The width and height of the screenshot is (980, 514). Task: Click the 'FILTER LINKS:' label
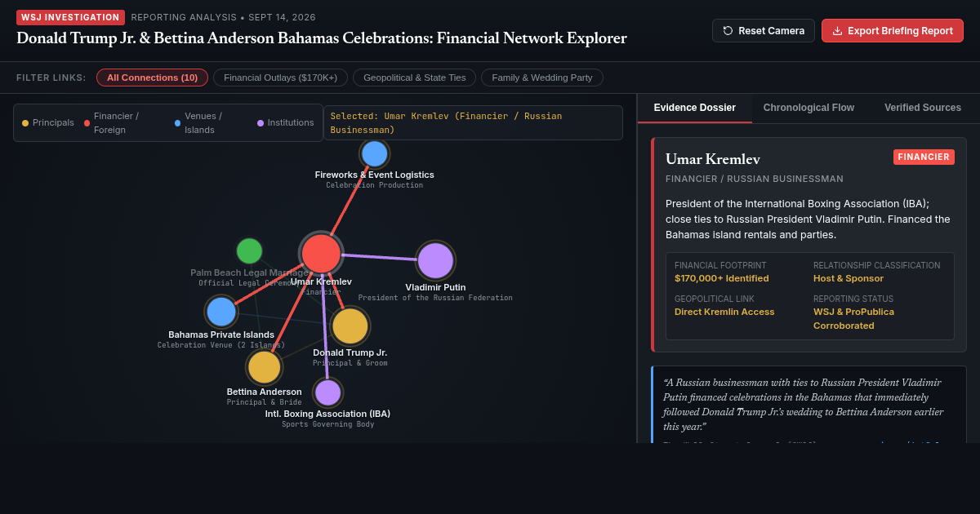coord(51,78)
